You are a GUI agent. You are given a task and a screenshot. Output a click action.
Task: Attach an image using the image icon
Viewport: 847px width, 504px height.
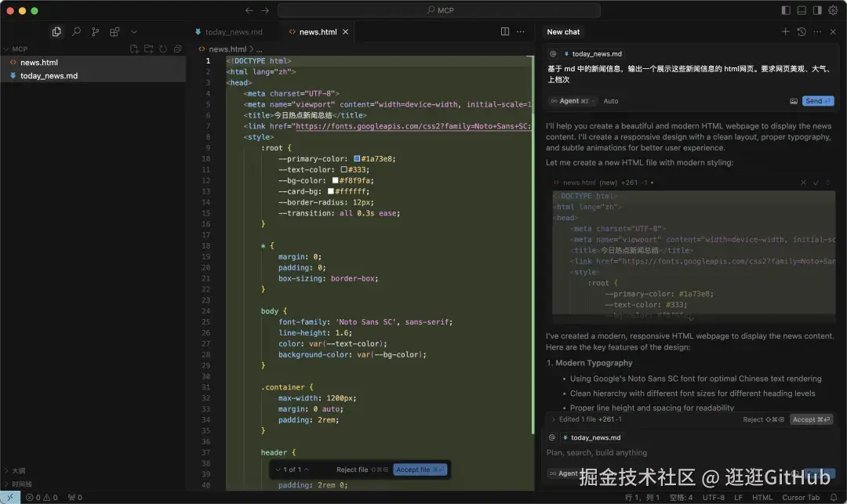pyautogui.click(x=794, y=101)
